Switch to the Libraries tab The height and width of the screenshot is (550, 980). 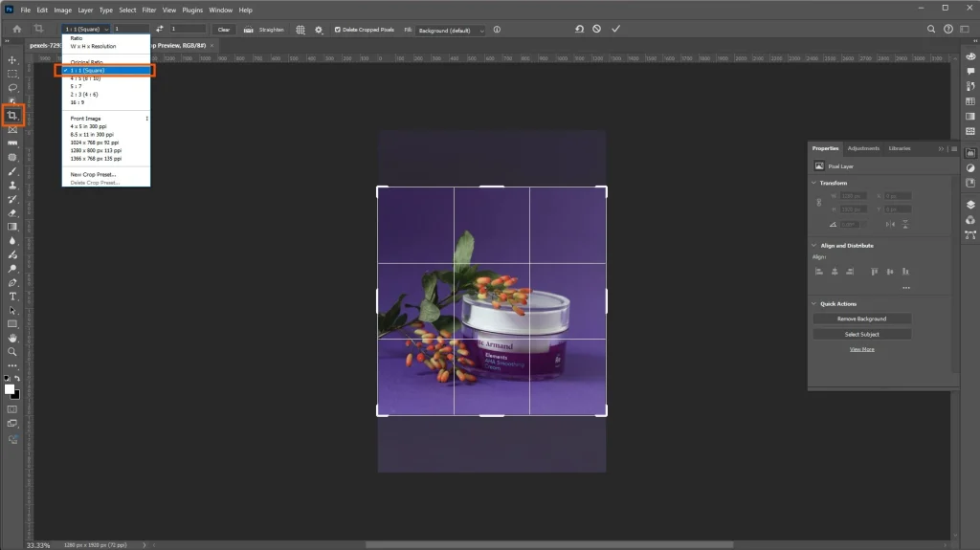pyautogui.click(x=900, y=148)
